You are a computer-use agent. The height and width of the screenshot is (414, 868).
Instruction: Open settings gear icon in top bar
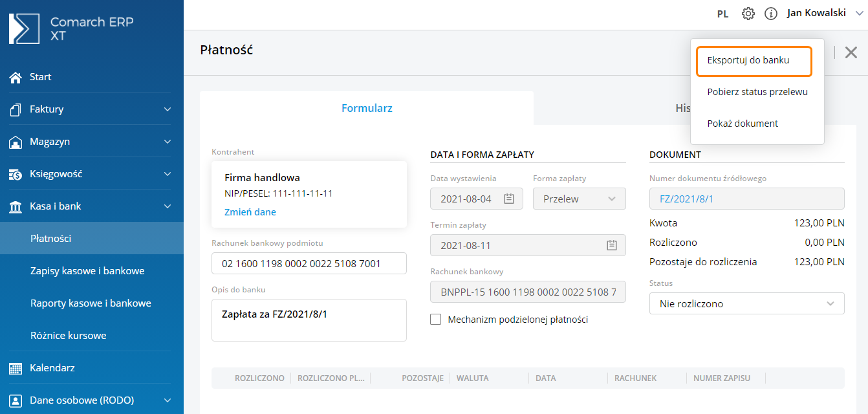pos(748,14)
